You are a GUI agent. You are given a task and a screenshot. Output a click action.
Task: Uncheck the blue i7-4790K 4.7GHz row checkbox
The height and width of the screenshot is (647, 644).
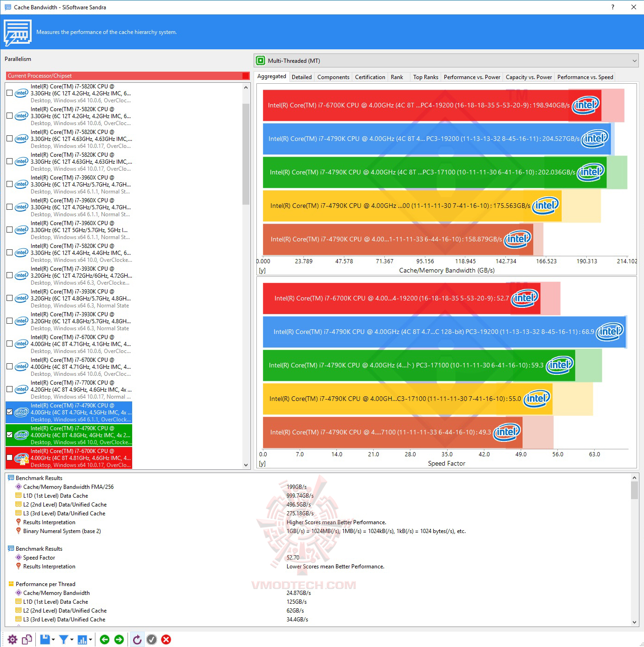coord(9,412)
